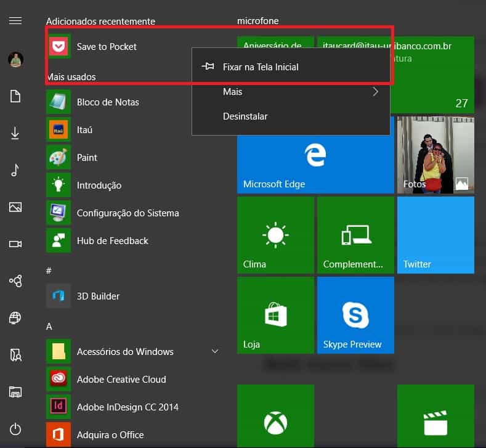Screen dimensions: 486x448
Task: Click the Configuração do Sistema label
Action: pyautogui.click(x=128, y=213)
